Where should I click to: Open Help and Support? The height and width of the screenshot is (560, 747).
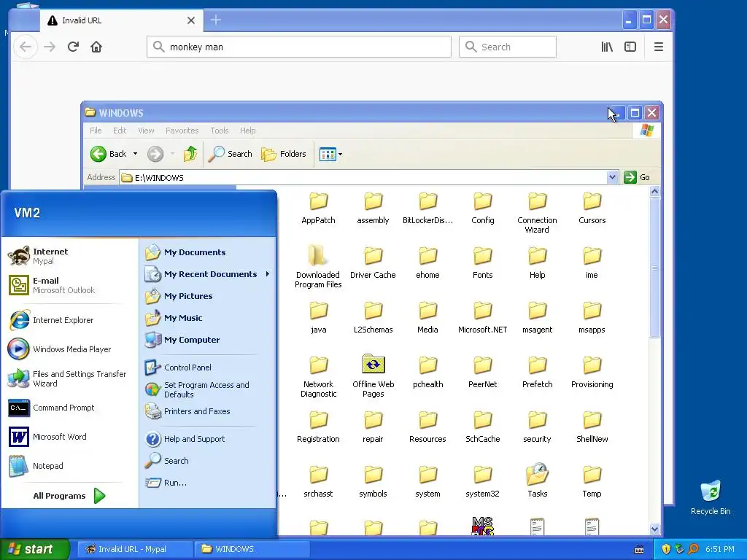click(208, 438)
